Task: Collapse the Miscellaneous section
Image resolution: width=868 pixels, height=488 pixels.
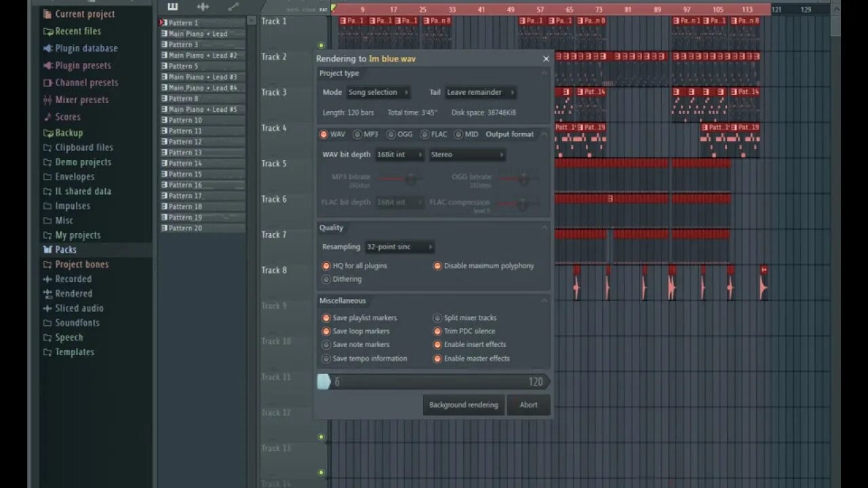Action: [544, 301]
